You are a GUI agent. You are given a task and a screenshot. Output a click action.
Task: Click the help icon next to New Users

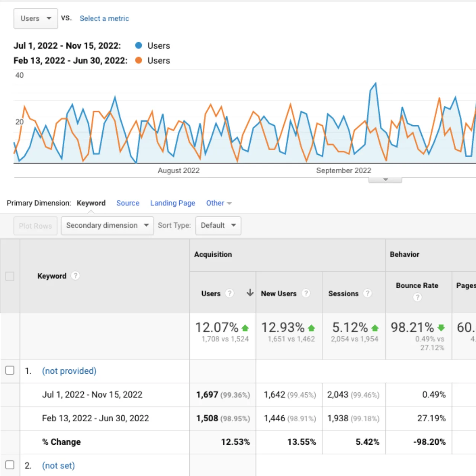[x=306, y=293]
